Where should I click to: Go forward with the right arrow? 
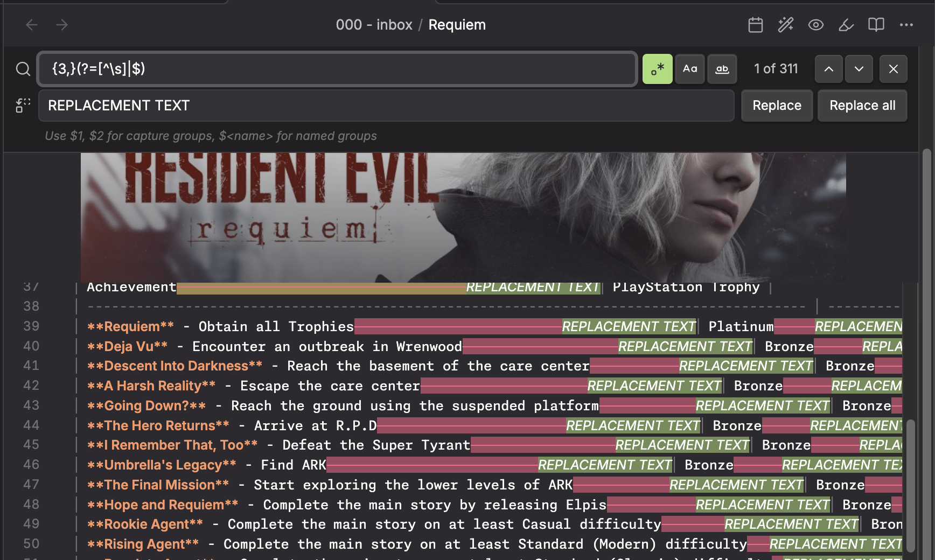click(62, 25)
